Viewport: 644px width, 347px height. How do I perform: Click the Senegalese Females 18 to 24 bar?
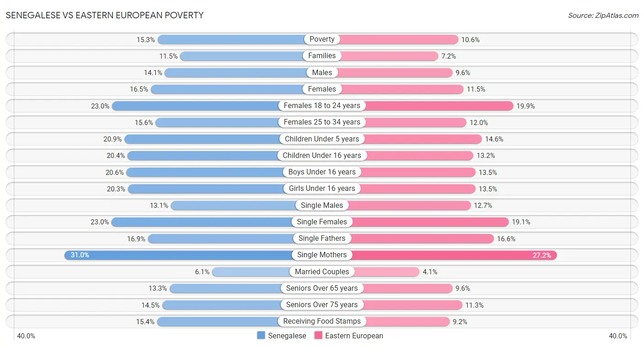(x=197, y=106)
